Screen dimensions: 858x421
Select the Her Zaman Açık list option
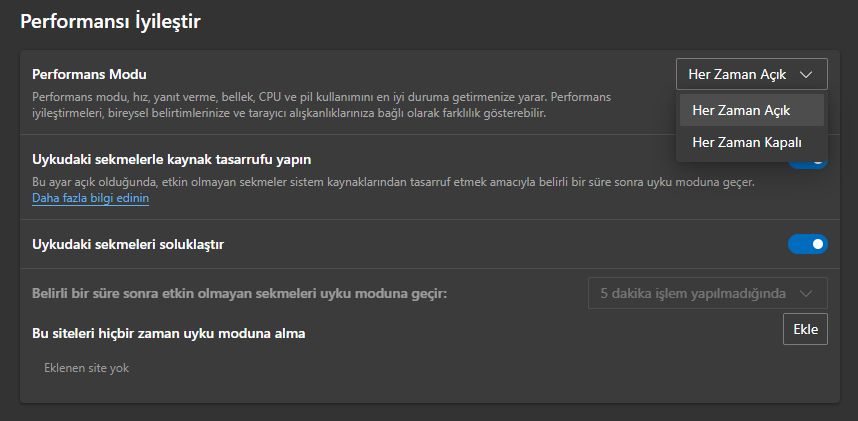click(741, 110)
